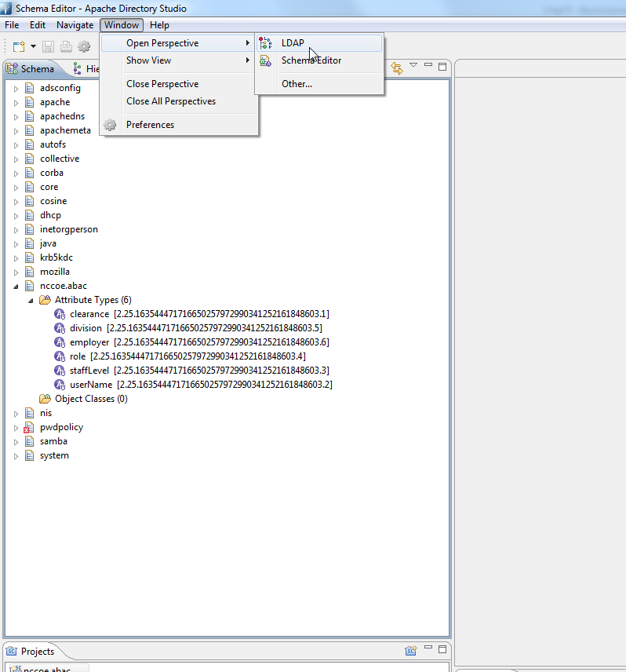
Task: Click the userName attribute type icon
Action: click(x=60, y=385)
